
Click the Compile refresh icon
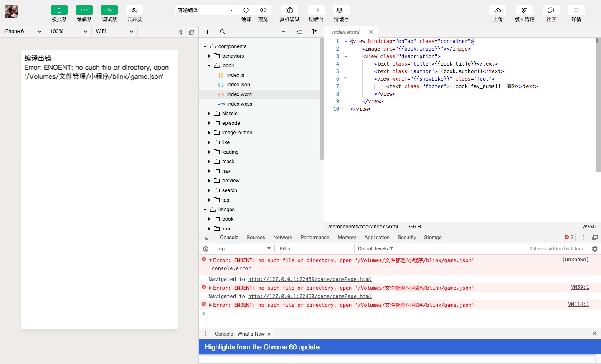(x=246, y=10)
